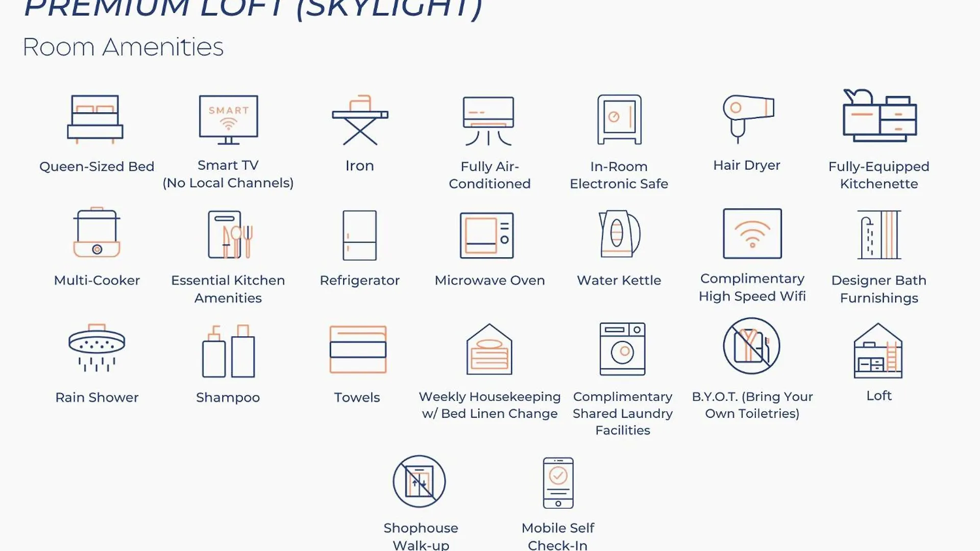Screen dimensions: 980x551
Task: Open the Room Amenities menu
Action: (x=123, y=46)
